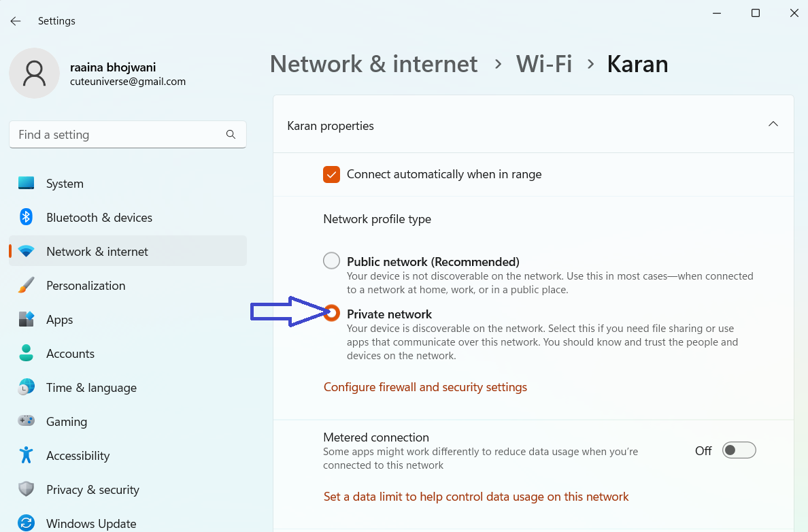Click the System monitor icon in sidebar

tap(26, 183)
